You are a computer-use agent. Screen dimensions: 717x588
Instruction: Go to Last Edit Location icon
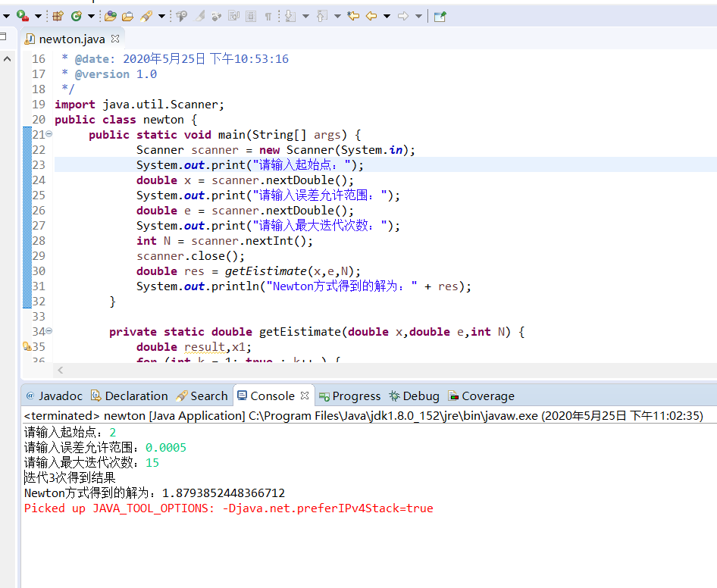pos(353,17)
